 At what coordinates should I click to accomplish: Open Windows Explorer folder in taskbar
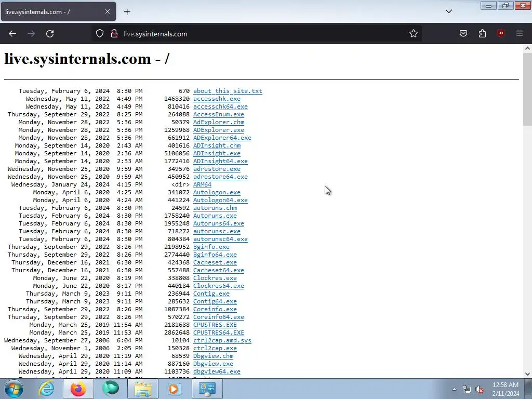143,389
